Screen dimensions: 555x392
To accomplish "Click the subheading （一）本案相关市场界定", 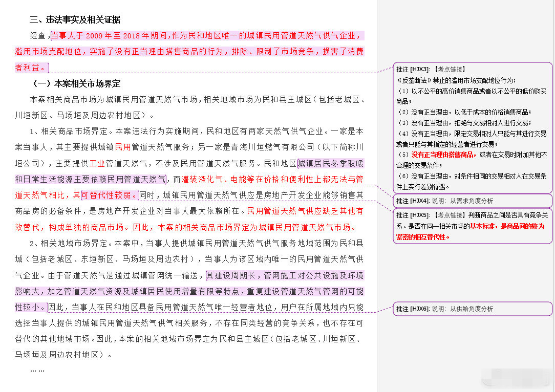I will coord(77,83).
